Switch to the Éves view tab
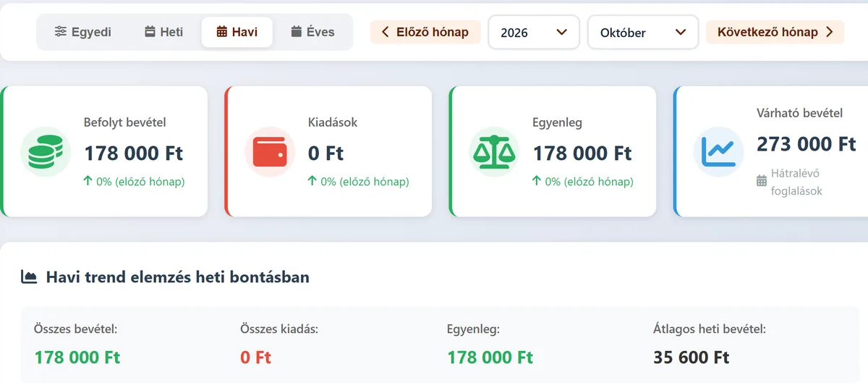The image size is (868, 388). pos(312,33)
